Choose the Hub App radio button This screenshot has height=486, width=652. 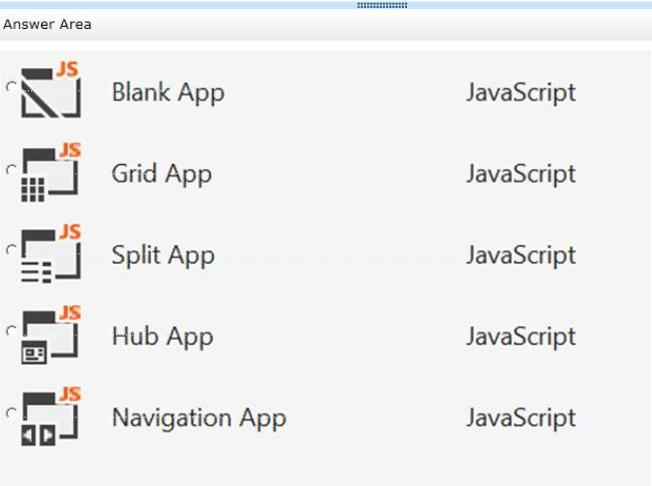point(11,331)
